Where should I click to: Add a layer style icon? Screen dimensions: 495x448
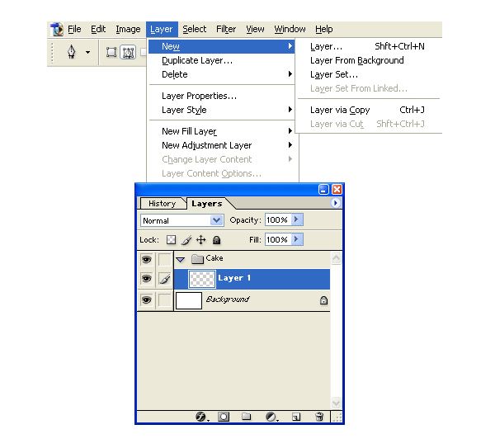click(201, 417)
